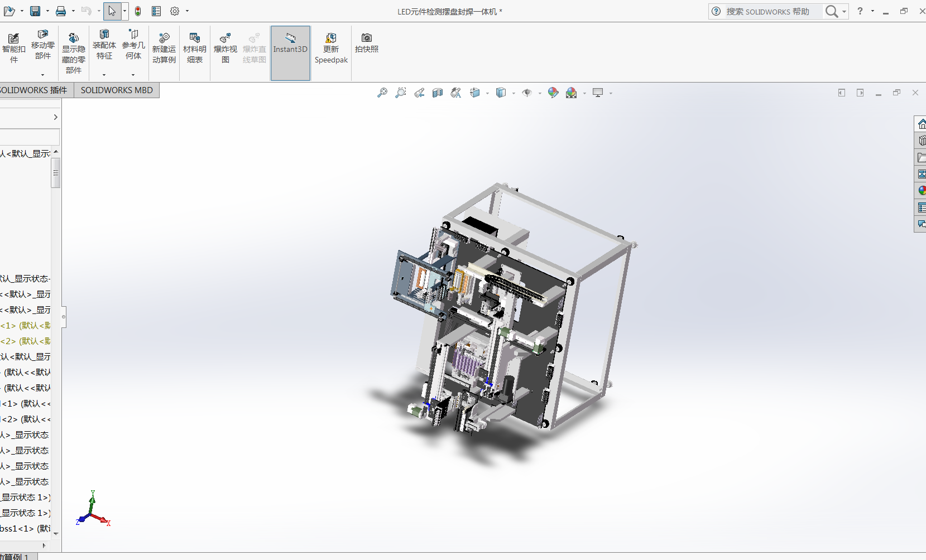The height and width of the screenshot is (560, 926).
Task: Click the search magnifier button
Action: [x=831, y=11]
